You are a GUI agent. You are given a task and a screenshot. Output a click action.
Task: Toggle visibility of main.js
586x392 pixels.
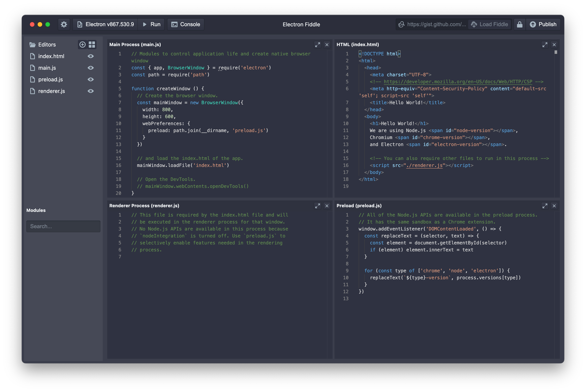pyautogui.click(x=90, y=68)
